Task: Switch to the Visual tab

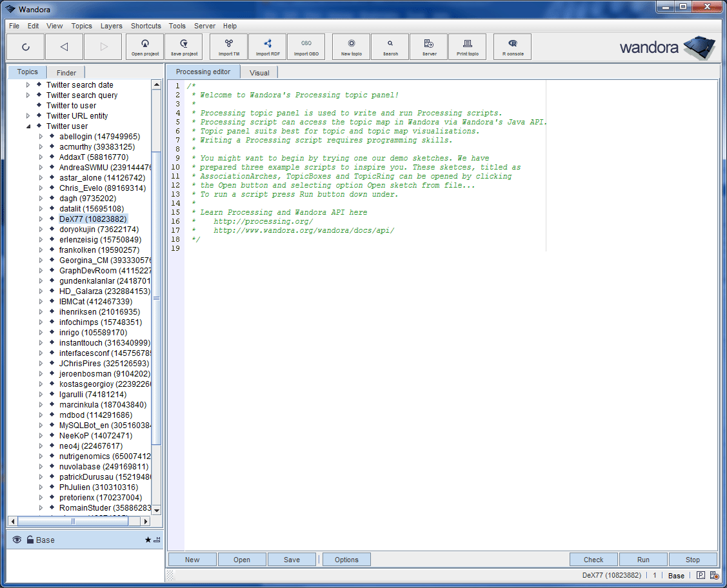Action: (x=259, y=72)
